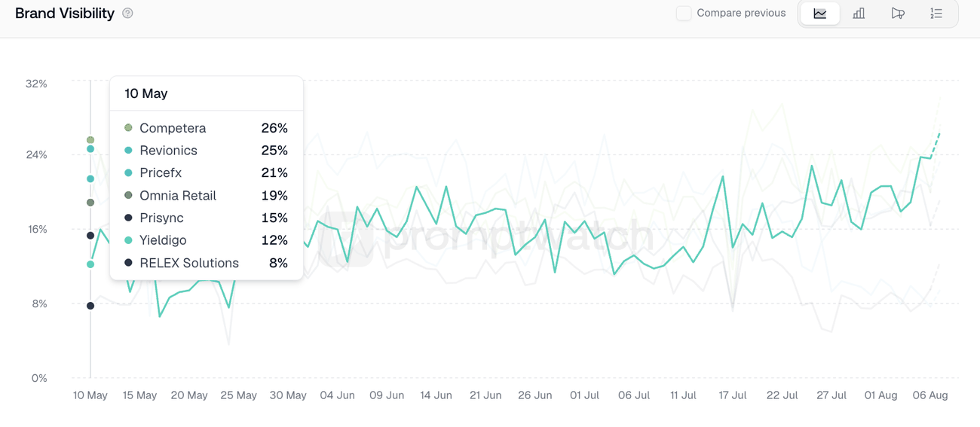Click Prisync in the tooltip
Image resolution: width=980 pixels, height=427 pixels.
(x=161, y=218)
